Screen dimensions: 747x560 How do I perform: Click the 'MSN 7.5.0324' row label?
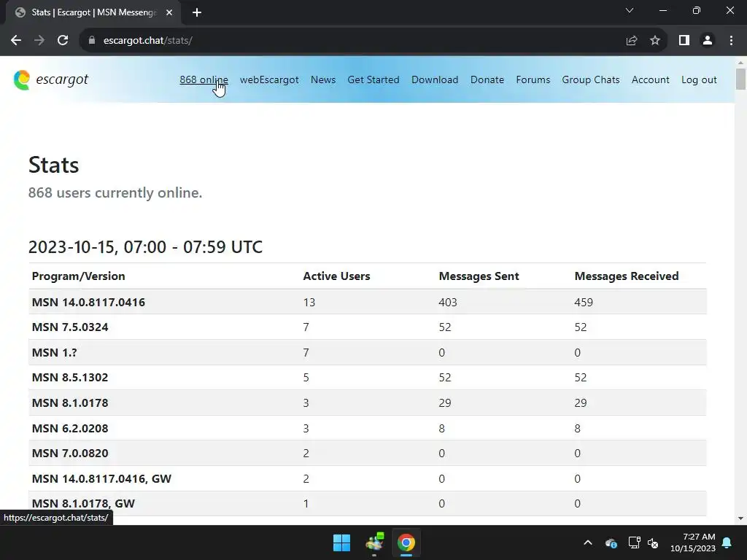pyautogui.click(x=70, y=327)
